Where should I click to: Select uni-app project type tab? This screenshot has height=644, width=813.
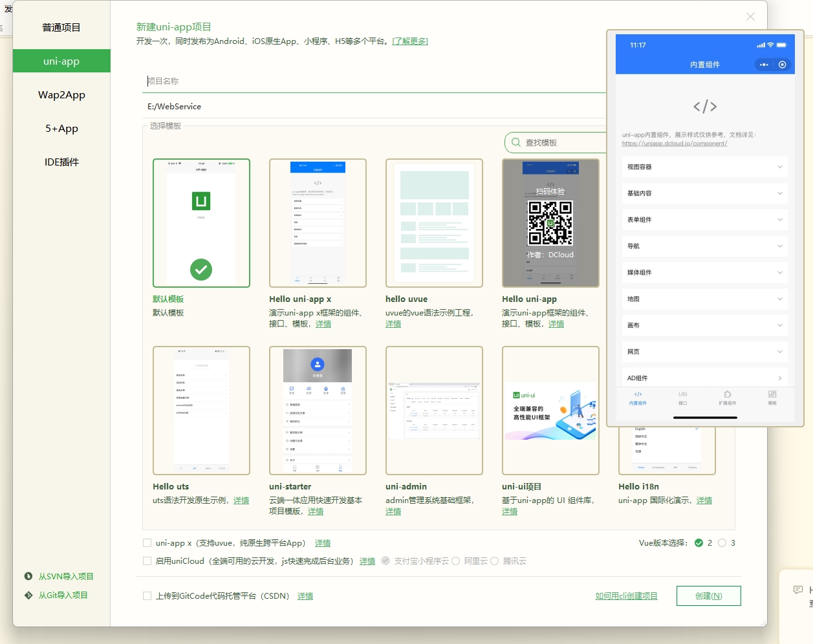[61, 61]
